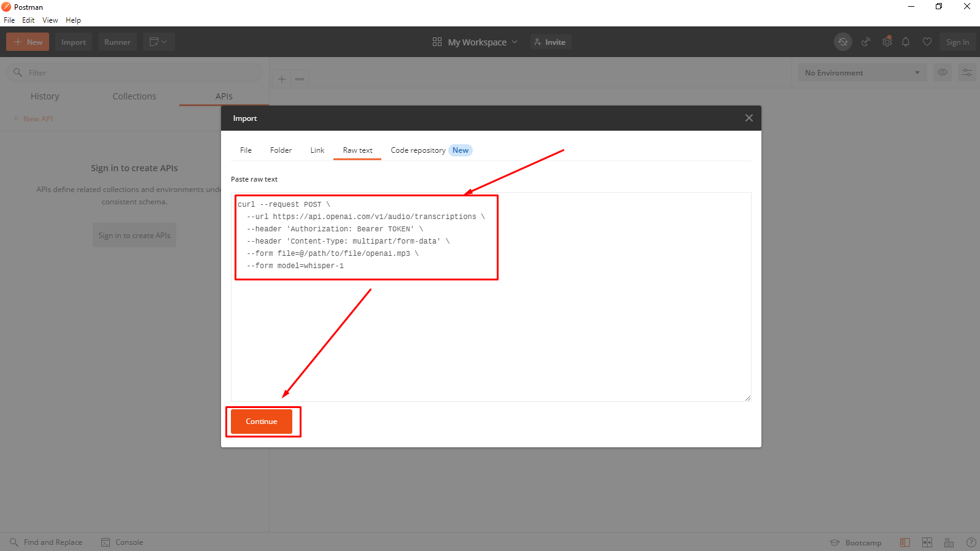Toggle the sidebar layout icon
The image size is (980, 551).
click(905, 542)
